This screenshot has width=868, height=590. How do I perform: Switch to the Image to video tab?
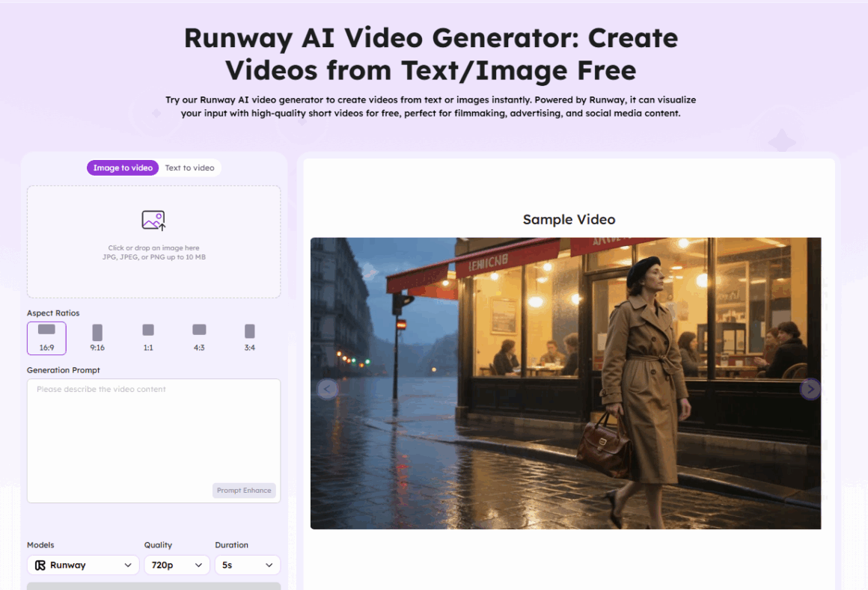(x=123, y=168)
